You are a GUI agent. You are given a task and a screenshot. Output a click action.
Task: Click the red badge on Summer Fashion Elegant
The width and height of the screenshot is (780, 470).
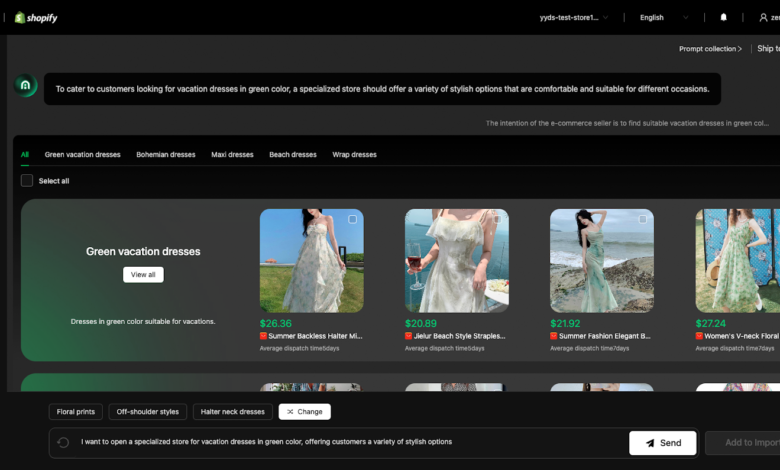click(555, 336)
